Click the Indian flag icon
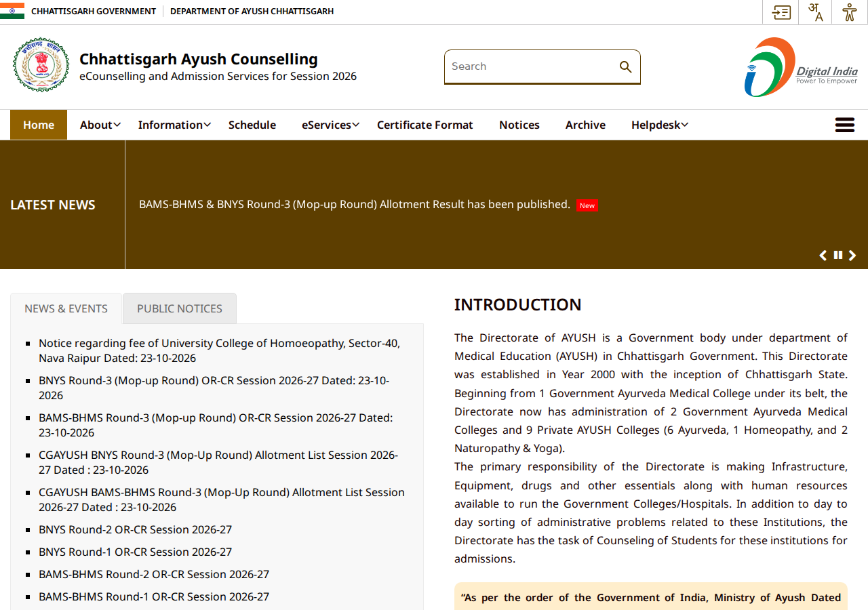Viewport: 868px width, 610px height. click(x=12, y=11)
